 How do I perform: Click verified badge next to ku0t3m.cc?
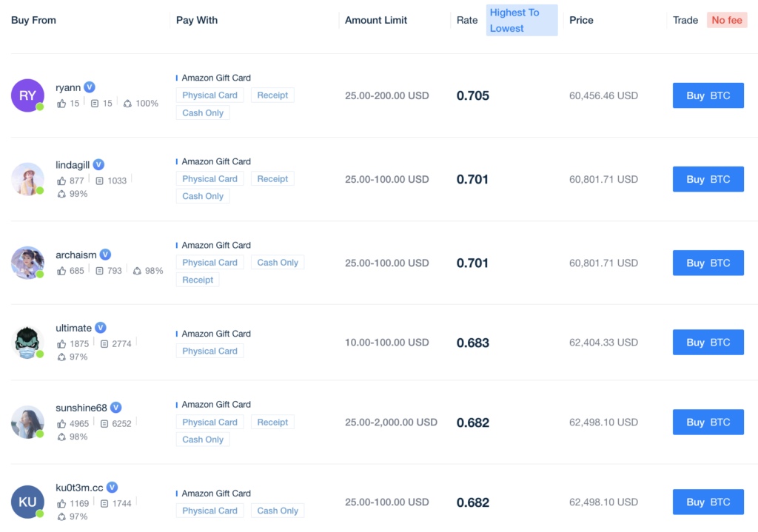[x=113, y=487]
